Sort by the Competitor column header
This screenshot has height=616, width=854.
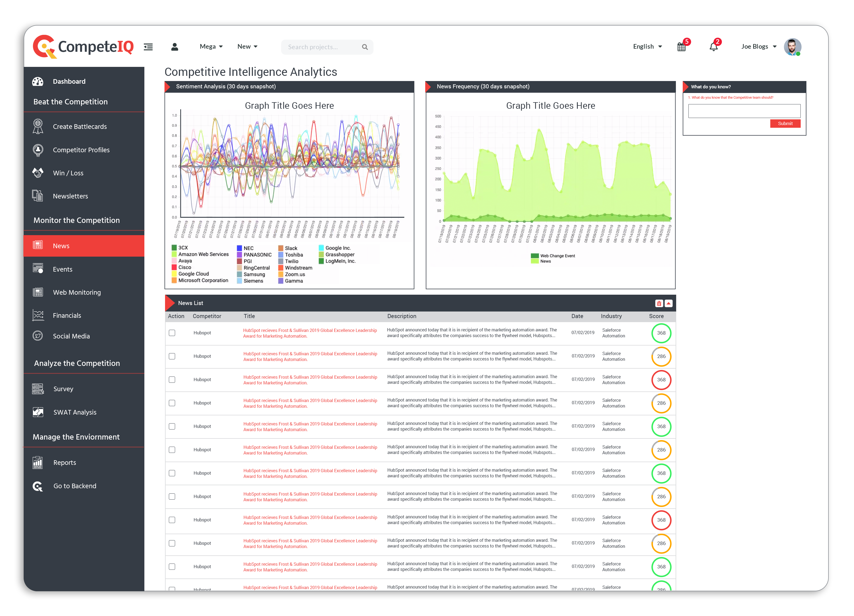pyautogui.click(x=207, y=316)
